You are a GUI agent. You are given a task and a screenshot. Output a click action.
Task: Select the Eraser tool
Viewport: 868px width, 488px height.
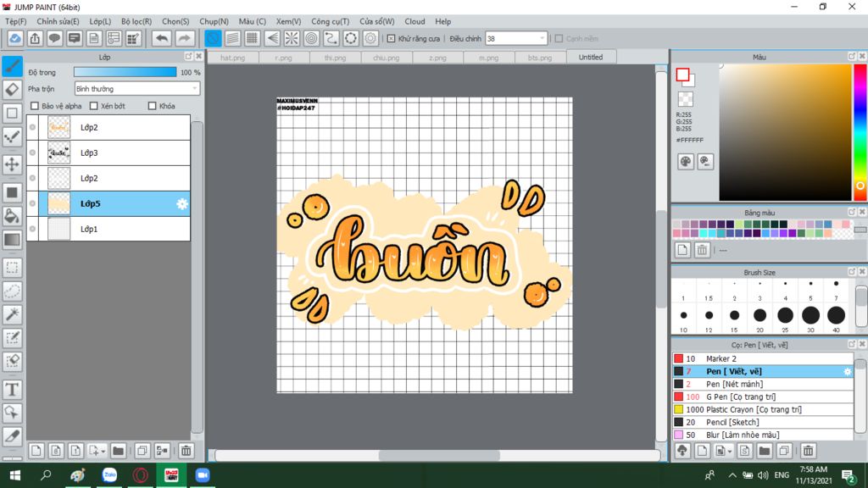pos(12,90)
